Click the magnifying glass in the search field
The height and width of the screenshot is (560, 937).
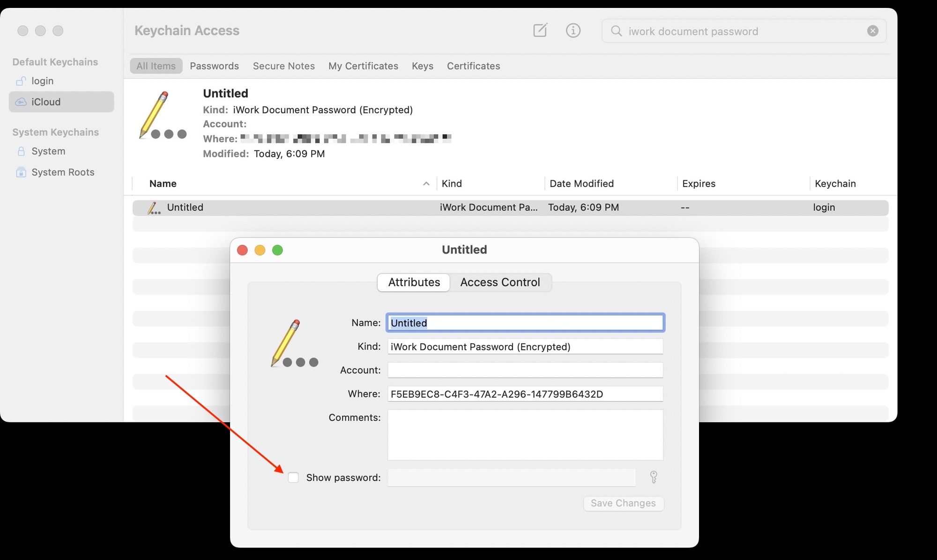coord(616,31)
